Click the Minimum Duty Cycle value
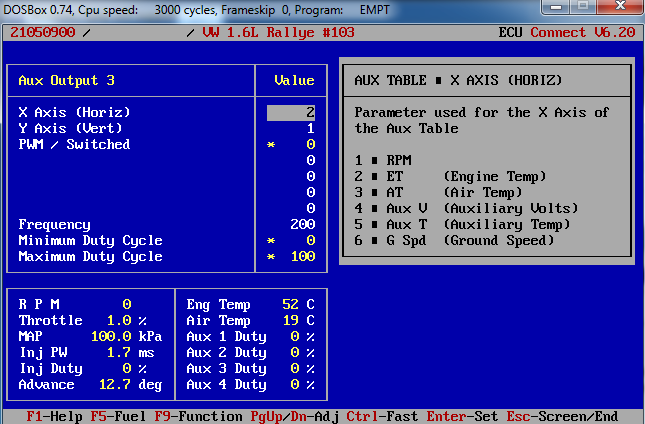 [x=310, y=241]
